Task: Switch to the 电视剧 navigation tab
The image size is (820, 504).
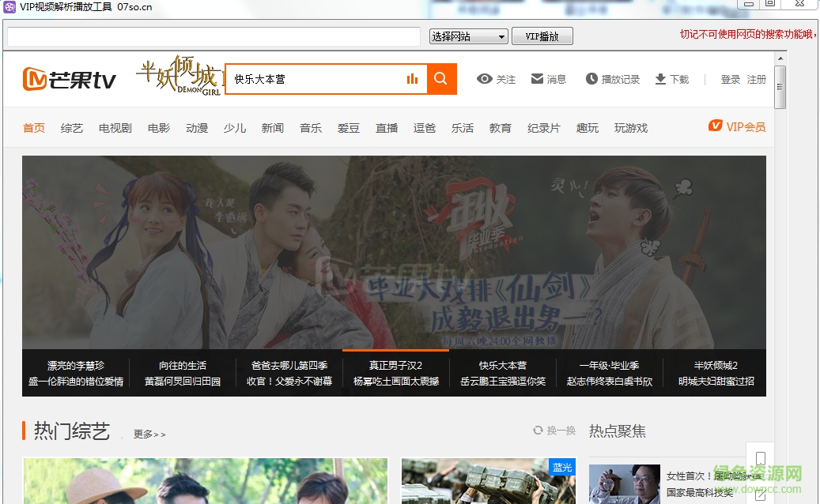Action: [115, 128]
